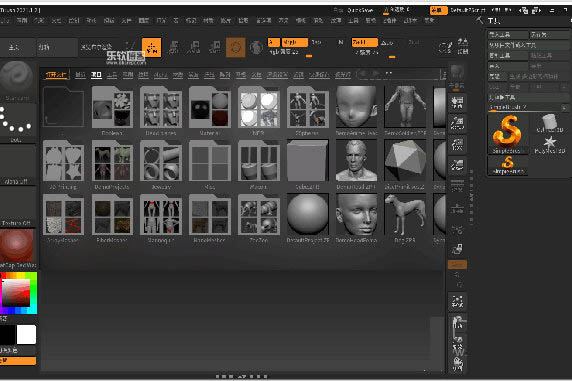Click the Scroll document icon on the right shelf
The image size is (572, 381).
(457, 103)
